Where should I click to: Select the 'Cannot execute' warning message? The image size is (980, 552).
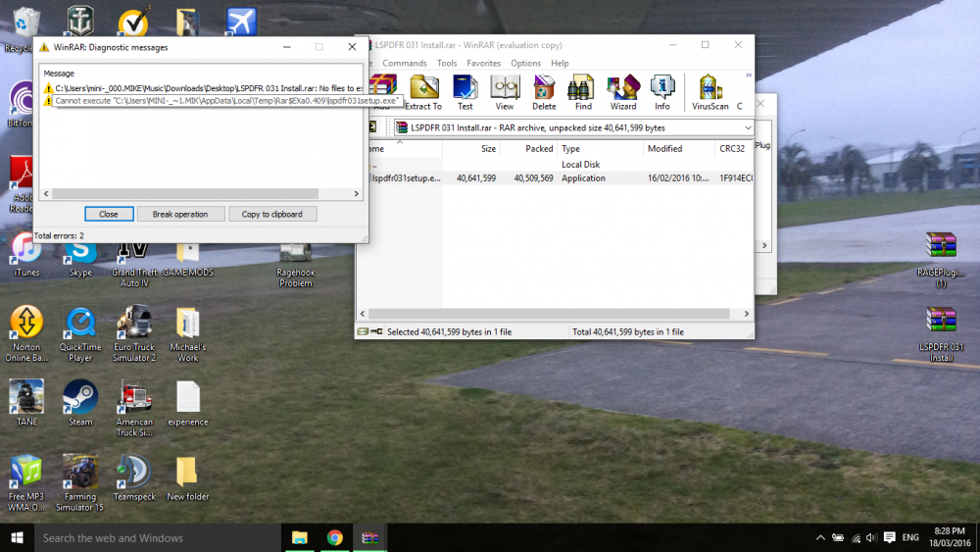(225, 101)
